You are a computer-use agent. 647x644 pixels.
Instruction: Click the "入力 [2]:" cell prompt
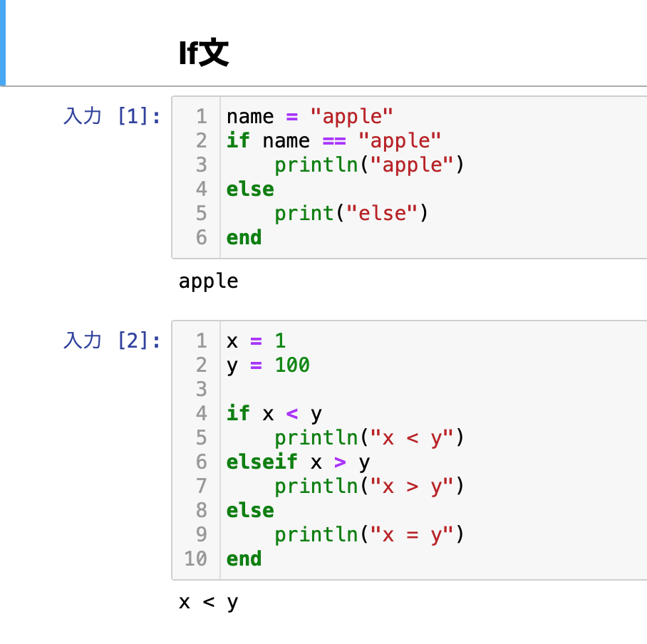tap(111, 341)
